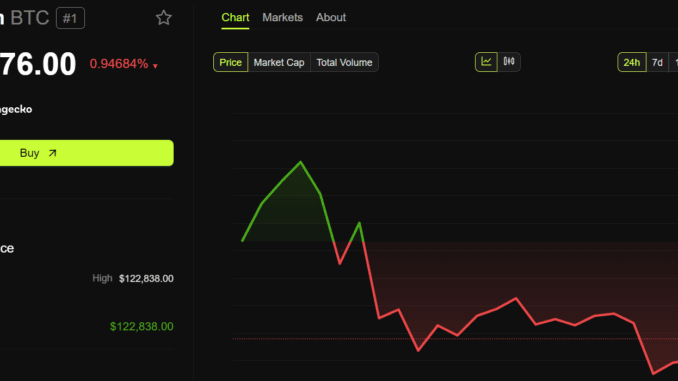Click the #1 rank badge
This screenshot has height=381, width=678.
click(x=70, y=18)
